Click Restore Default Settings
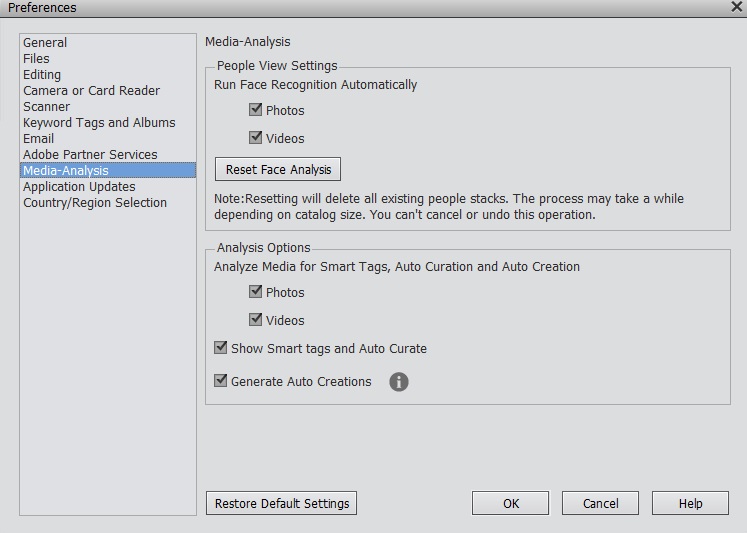 click(x=281, y=503)
